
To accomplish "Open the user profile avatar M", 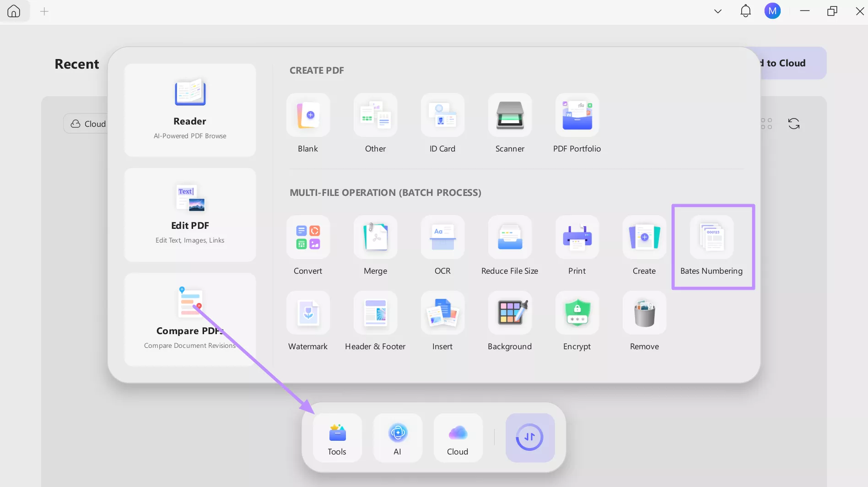I will coord(772,11).
